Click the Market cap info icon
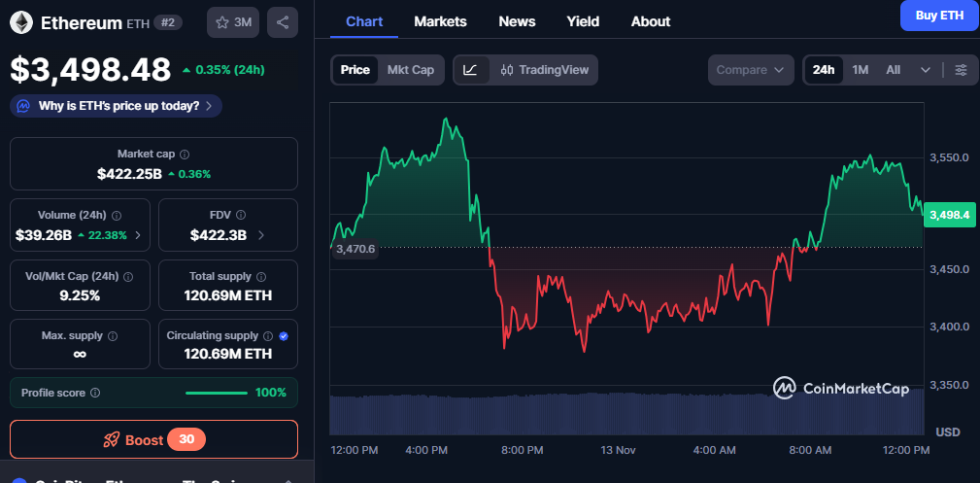Viewport: 980px width, 483px height. (x=185, y=155)
